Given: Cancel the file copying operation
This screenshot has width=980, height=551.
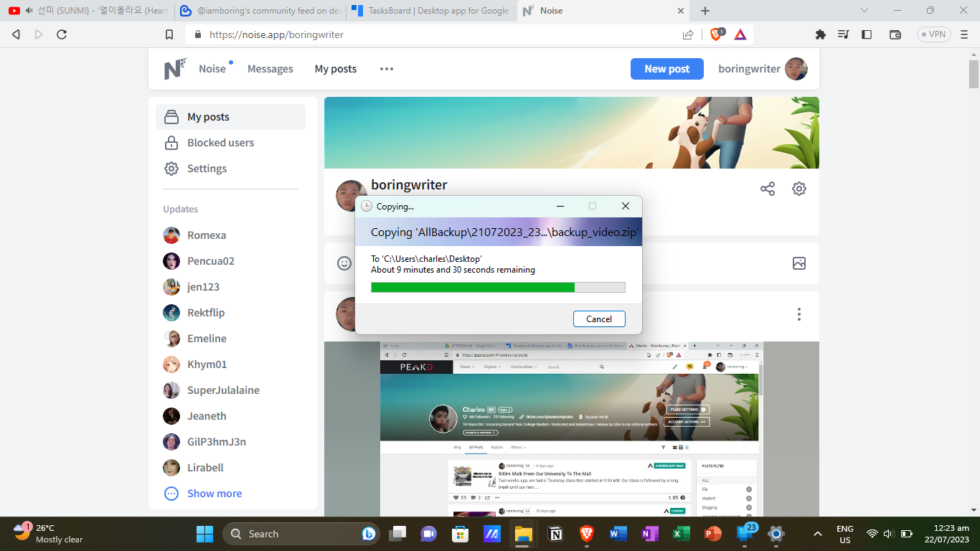Looking at the screenshot, I should (x=599, y=319).
